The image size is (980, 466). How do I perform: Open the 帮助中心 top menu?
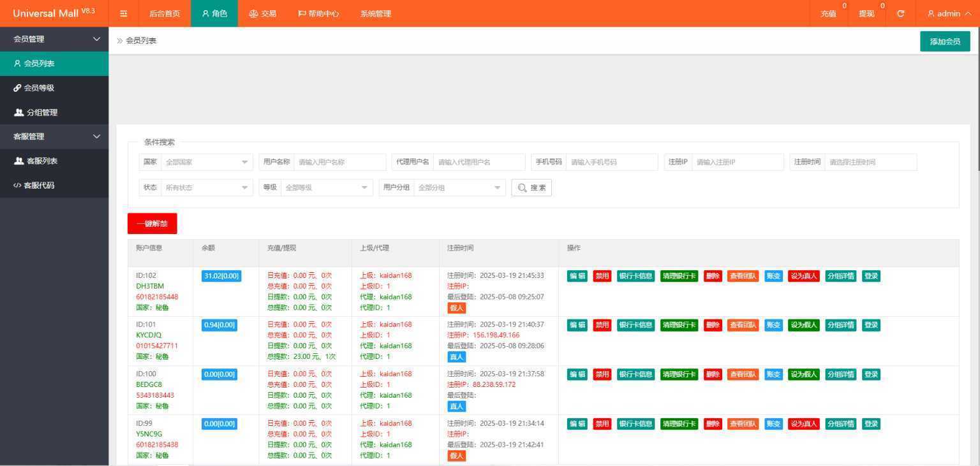coord(318,13)
